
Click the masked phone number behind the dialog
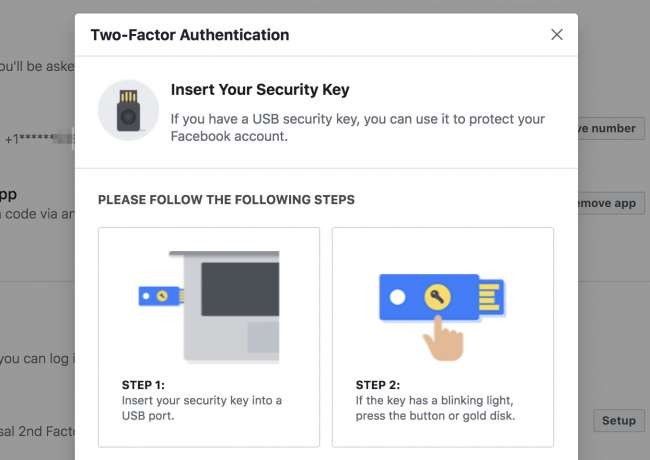[40, 139]
